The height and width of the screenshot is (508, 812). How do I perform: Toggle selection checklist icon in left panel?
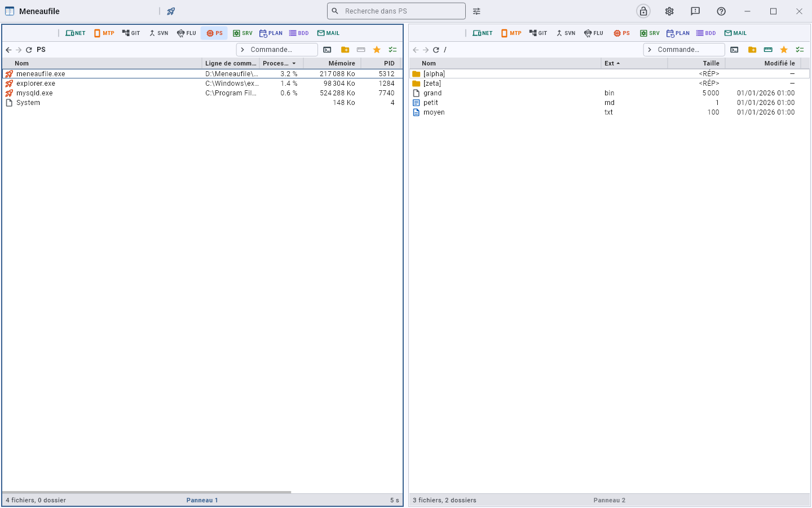coord(392,50)
